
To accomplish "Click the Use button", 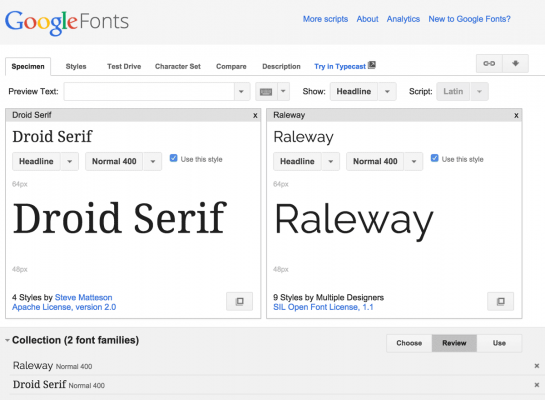I will point(499,343).
